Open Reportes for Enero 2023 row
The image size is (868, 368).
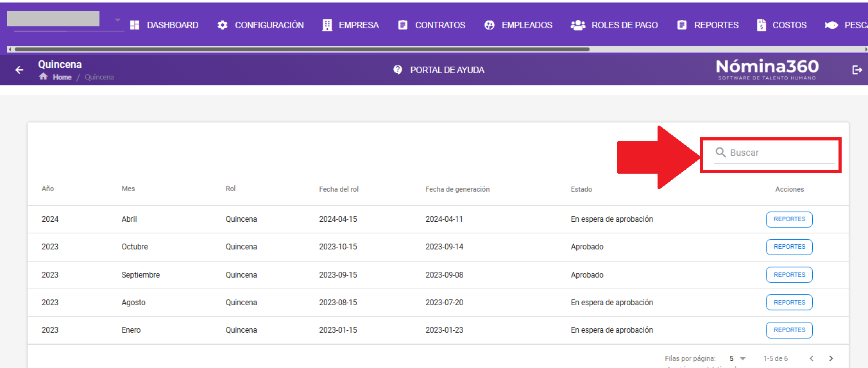pos(789,330)
